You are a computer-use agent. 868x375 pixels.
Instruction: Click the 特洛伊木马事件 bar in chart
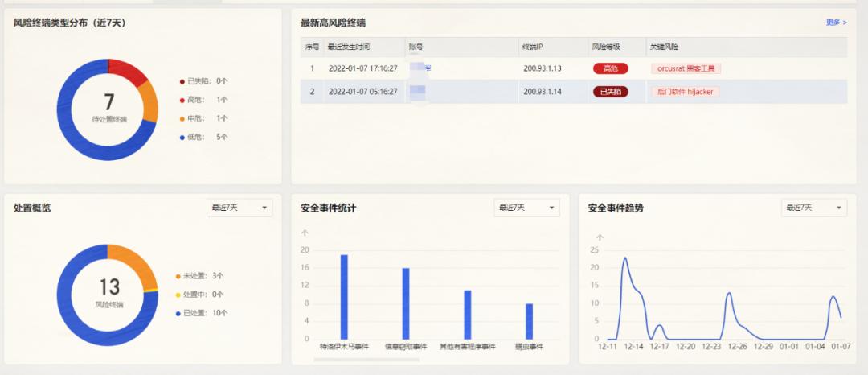[x=344, y=297]
